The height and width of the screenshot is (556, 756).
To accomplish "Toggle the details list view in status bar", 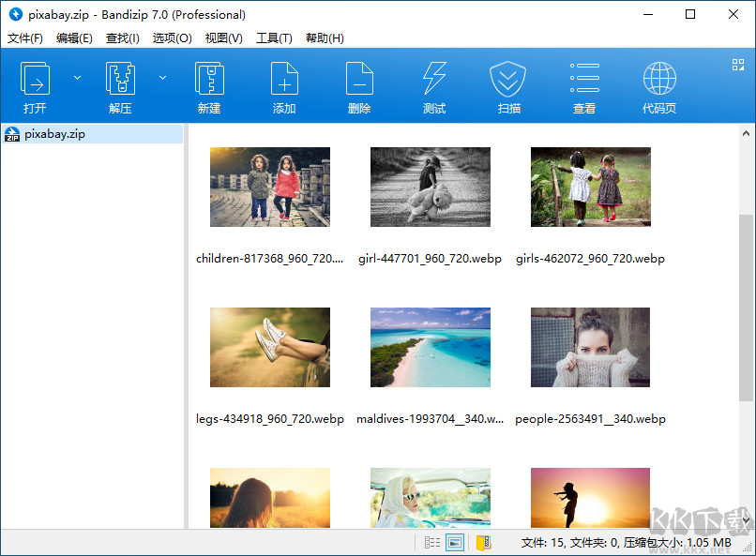I will point(431,542).
